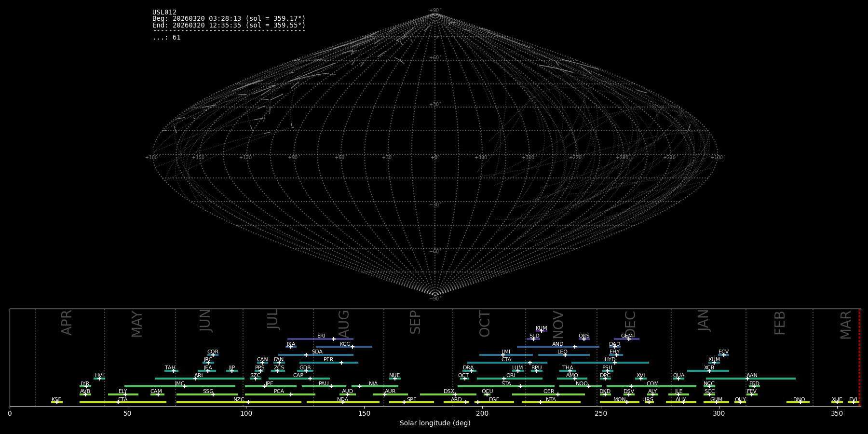
Task: Click the KCG shower label
Action: 345,344
